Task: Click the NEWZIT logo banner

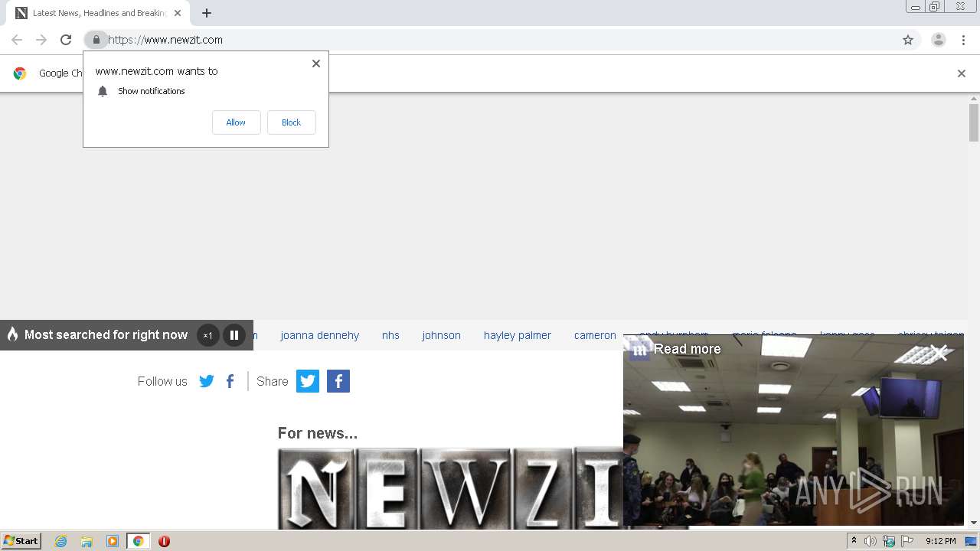Action: click(450, 488)
